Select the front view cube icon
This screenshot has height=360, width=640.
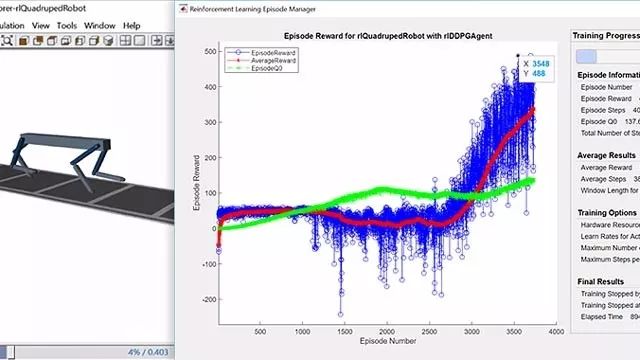pyautogui.click(x=23, y=41)
